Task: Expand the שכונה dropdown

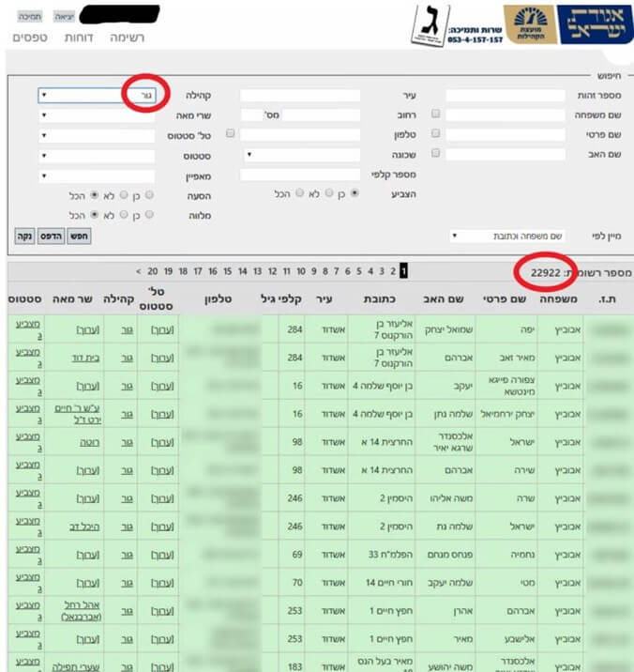Action: click(x=302, y=155)
